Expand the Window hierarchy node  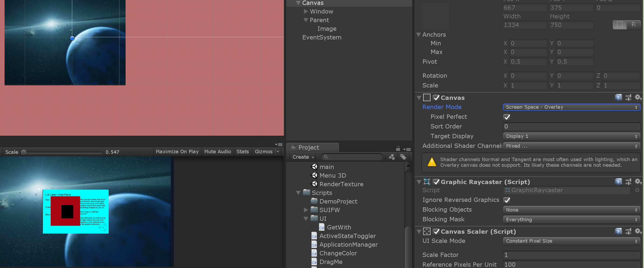click(x=306, y=11)
